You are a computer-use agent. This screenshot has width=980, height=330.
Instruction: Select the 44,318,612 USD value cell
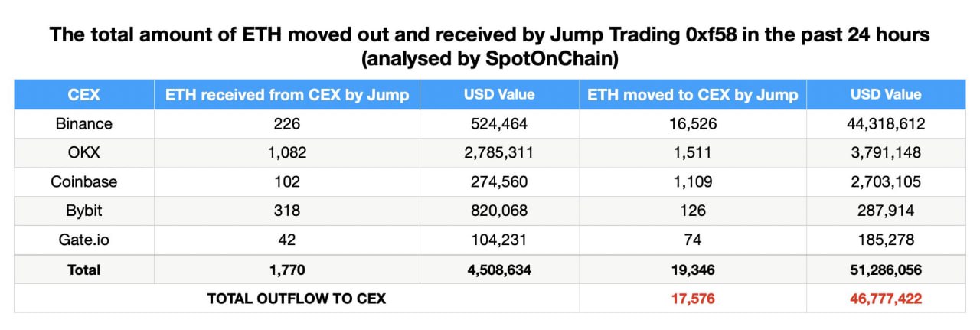[886, 123]
